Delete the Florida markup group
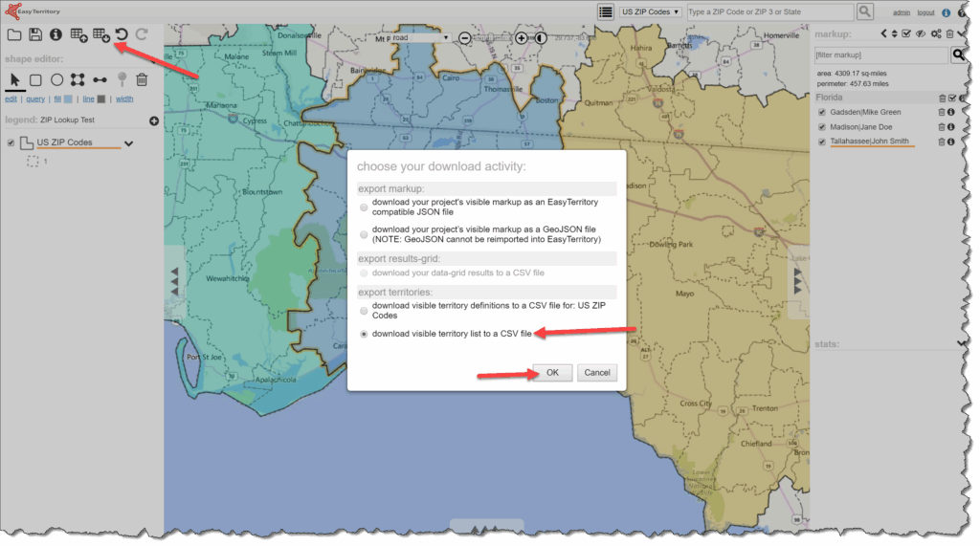980x546 pixels. point(943,98)
